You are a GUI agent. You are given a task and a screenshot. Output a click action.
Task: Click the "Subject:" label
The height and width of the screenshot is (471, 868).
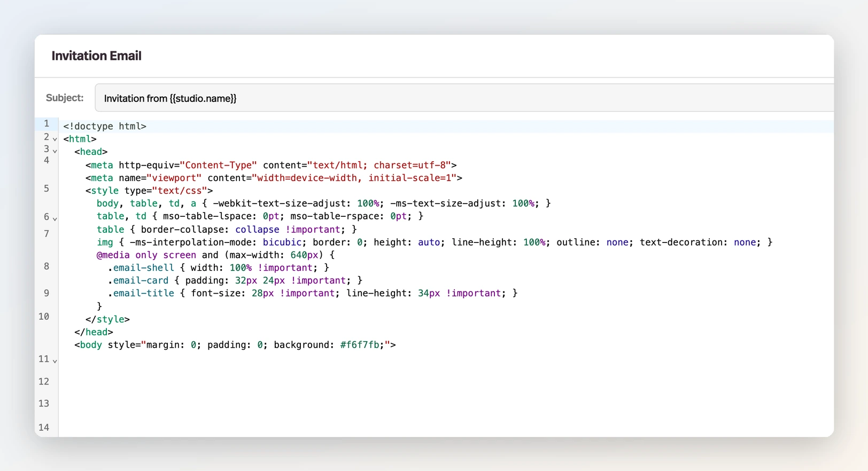point(65,98)
